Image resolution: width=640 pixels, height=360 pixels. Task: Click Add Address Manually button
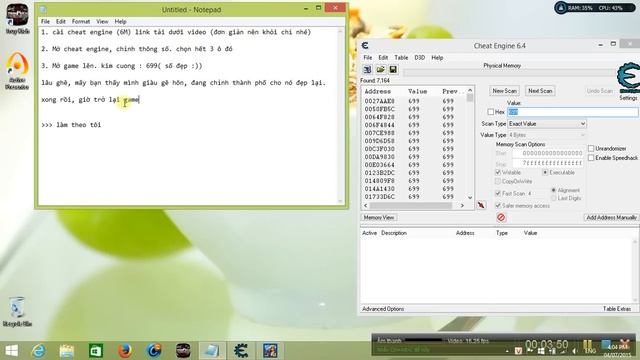[x=611, y=218]
